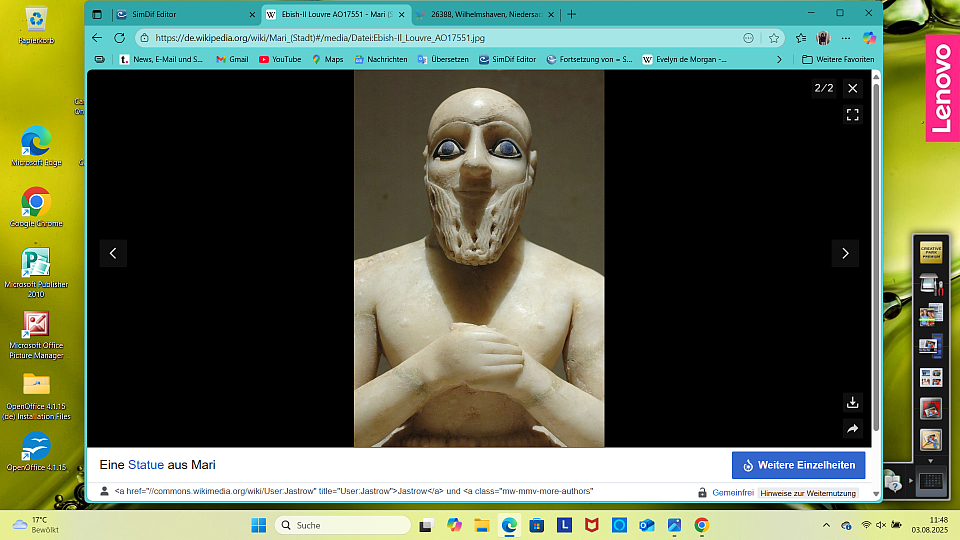Open Nachrichten bookmark
960x540 pixels.
pos(381,59)
